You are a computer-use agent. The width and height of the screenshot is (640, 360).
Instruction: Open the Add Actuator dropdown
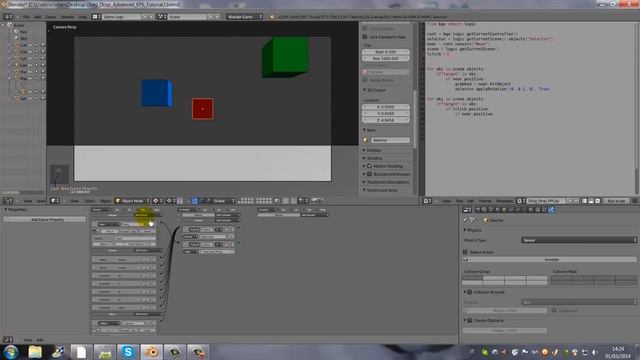314,215
